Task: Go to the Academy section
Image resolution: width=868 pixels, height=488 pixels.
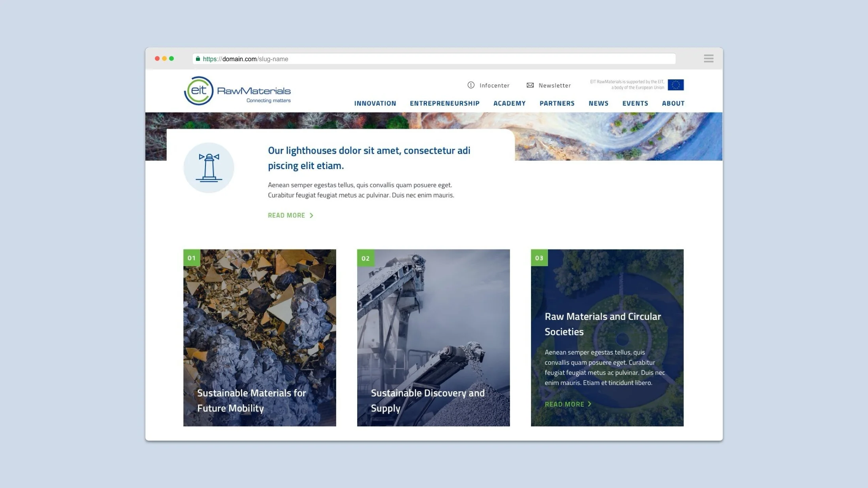Action: pos(509,103)
